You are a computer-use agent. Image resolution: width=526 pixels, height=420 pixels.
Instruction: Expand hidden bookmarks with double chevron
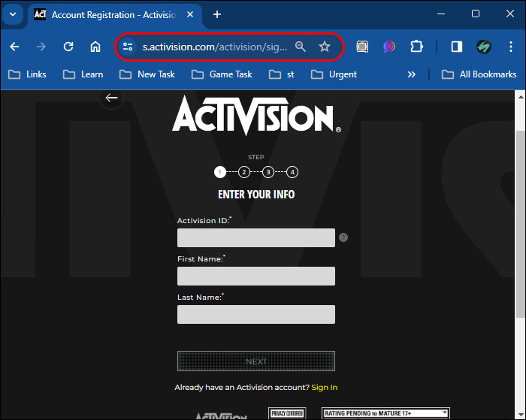(412, 74)
